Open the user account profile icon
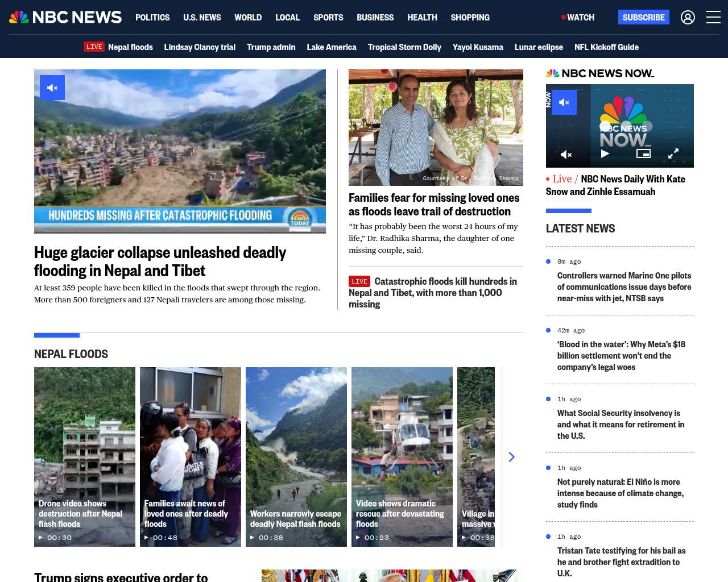This screenshot has height=582, width=728. pyautogui.click(x=688, y=18)
